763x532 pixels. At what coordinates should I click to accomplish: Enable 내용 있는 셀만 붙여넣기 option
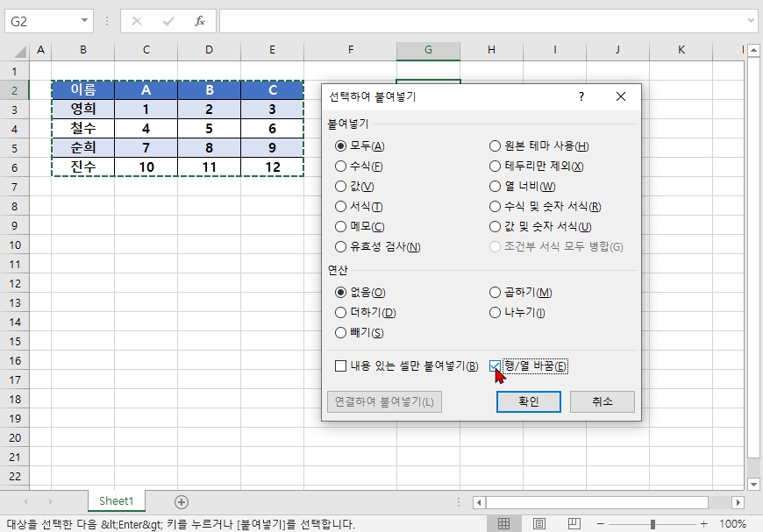339,366
